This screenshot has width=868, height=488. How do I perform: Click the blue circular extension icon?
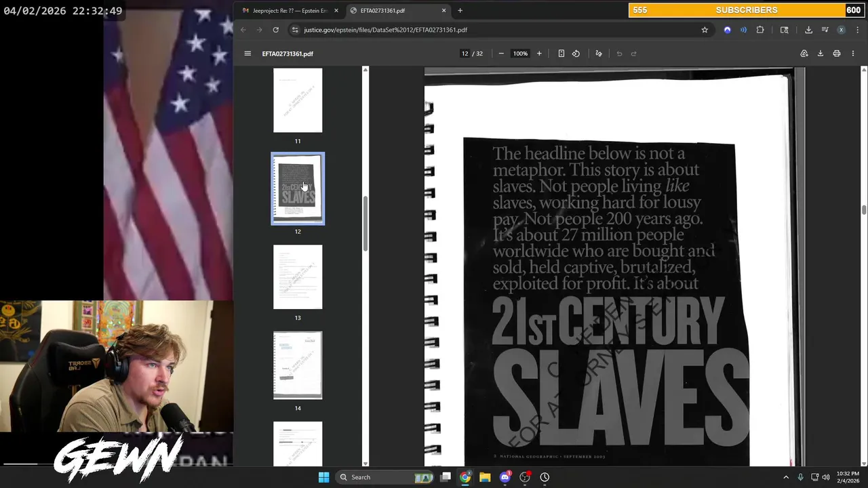[728, 30]
